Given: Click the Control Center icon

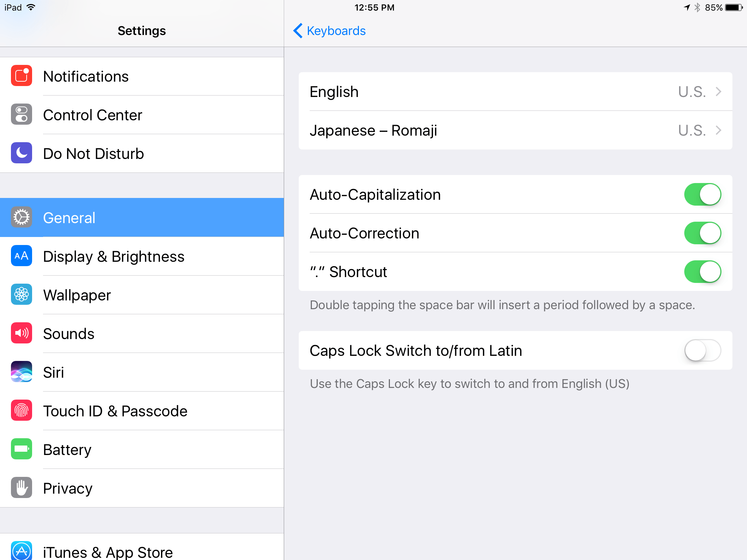Looking at the screenshot, I should tap(21, 114).
